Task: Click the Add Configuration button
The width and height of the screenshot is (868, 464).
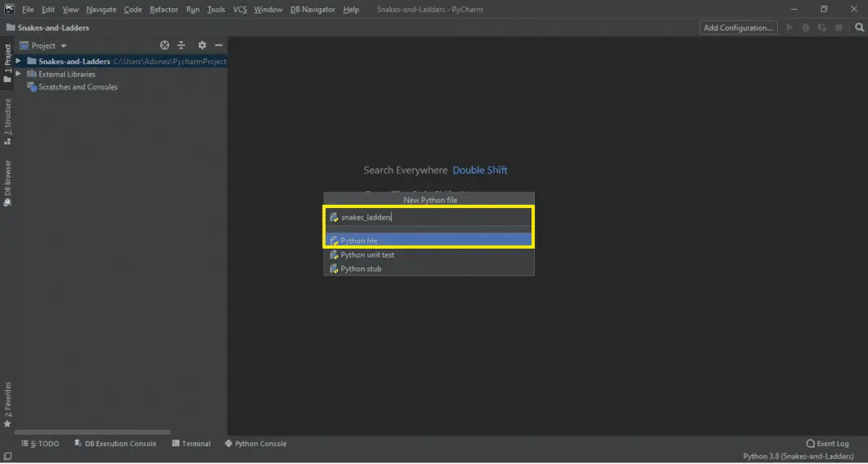Action: click(737, 28)
